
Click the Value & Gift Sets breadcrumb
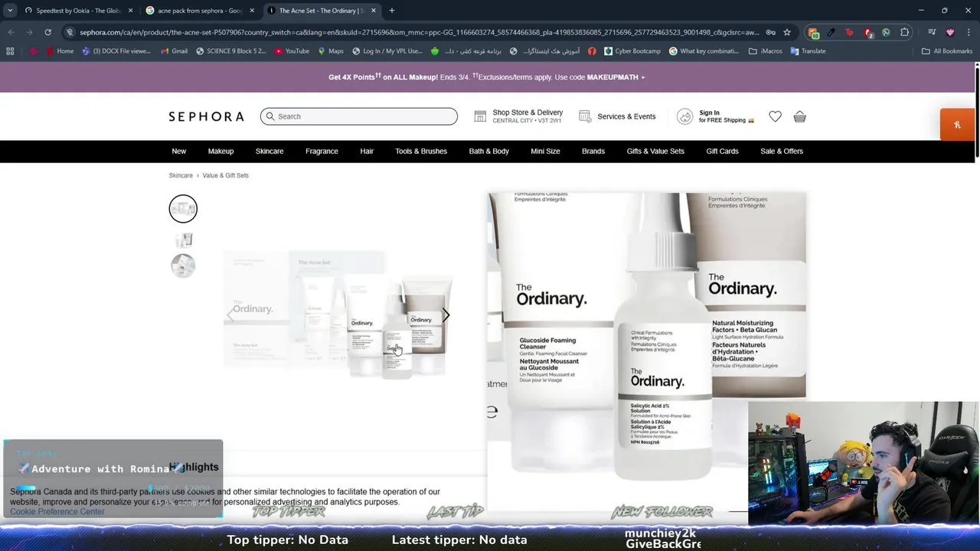226,175
